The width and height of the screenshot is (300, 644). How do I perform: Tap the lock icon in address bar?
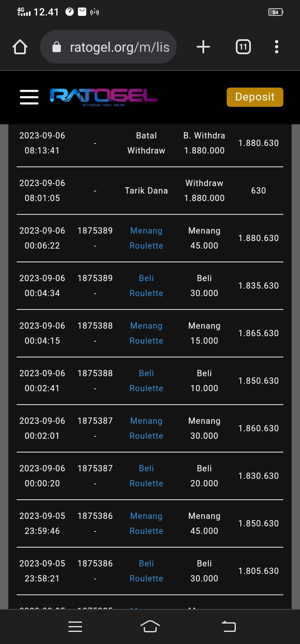(x=57, y=48)
